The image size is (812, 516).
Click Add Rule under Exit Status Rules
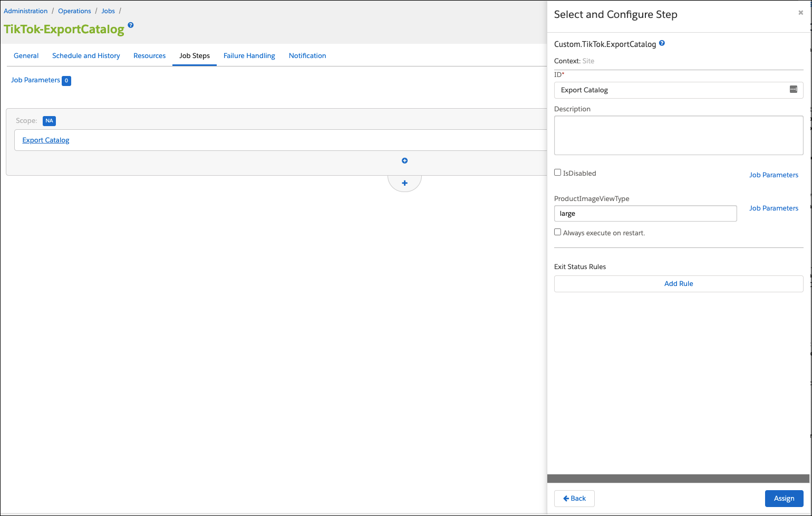coord(678,284)
